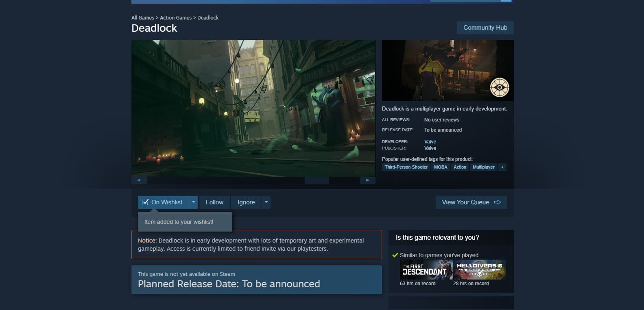Open The First Descendant thumbnail
The height and width of the screenshot is (310, 644).
coord(426,270)
